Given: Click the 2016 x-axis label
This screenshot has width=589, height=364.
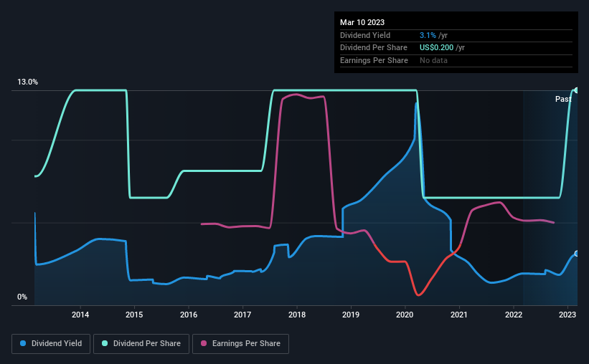Looking at the screenshot, I should (x=189, y=315).
